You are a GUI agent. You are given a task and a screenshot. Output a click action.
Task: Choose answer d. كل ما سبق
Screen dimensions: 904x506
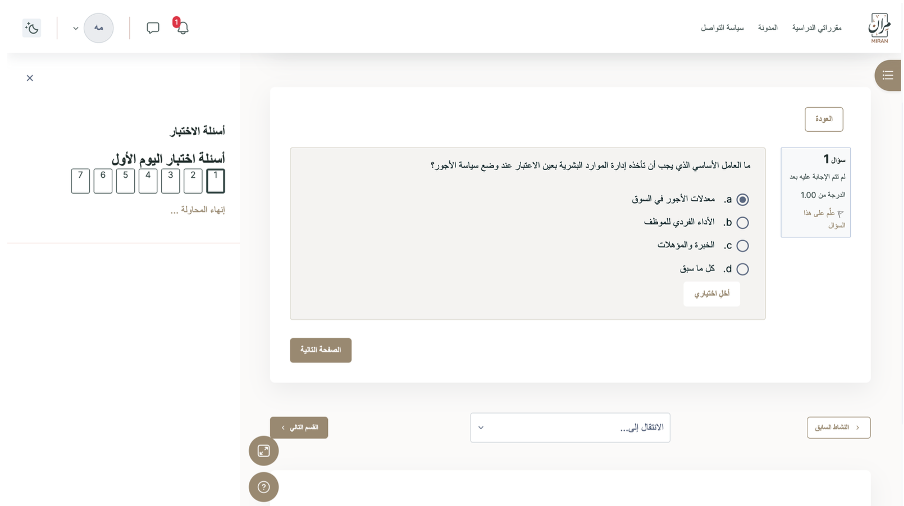743,269
